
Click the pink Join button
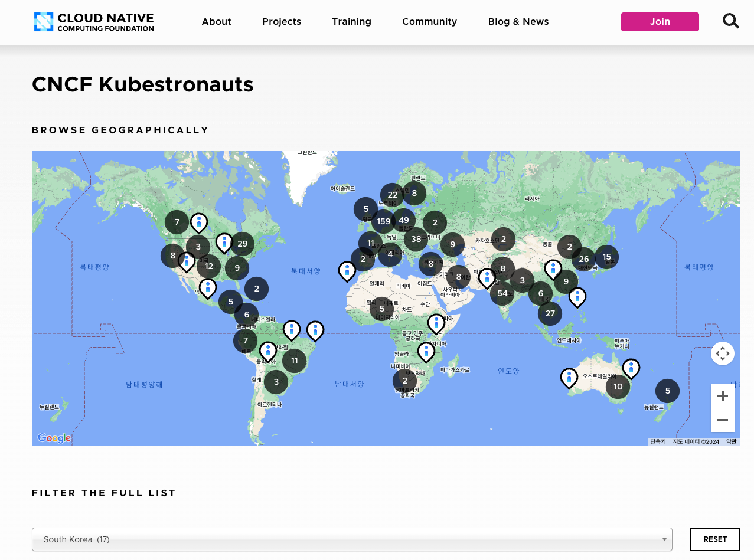pos(660,22)
